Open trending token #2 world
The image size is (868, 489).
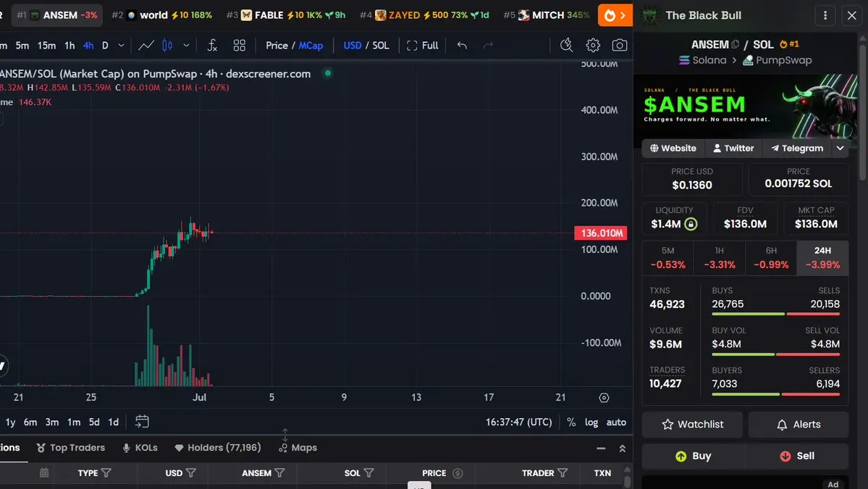pyautogui.click(x=161, y=15)
